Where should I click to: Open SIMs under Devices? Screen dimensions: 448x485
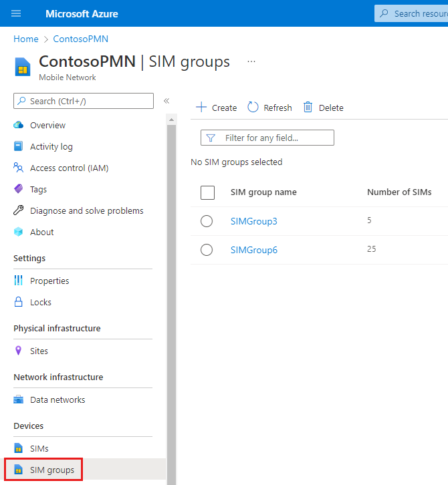39,448
